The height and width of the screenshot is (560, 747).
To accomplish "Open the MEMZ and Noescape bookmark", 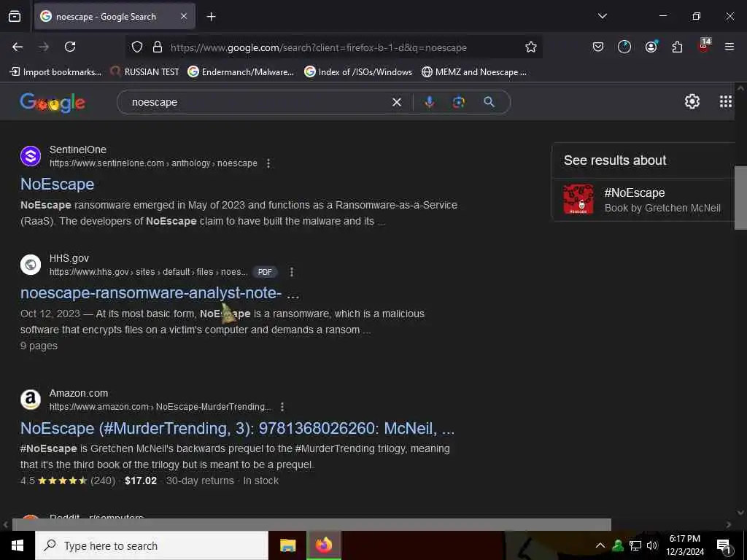I will [474, 72].
